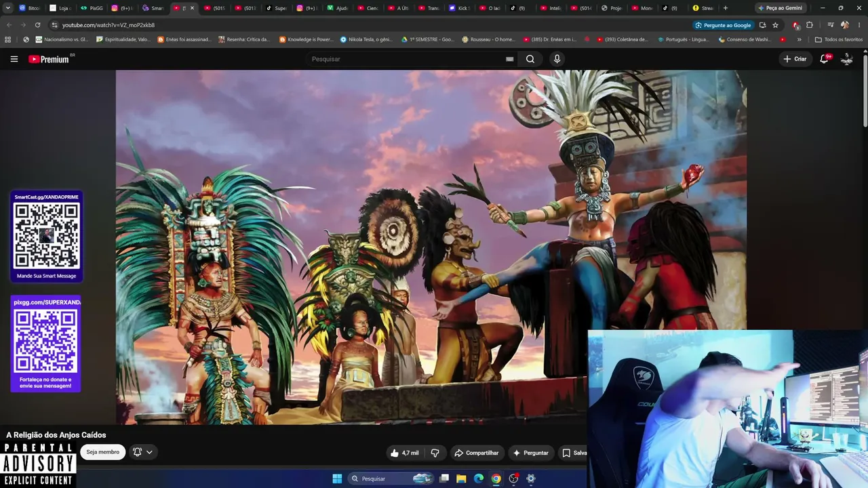Screen dimensions: 868x488
Task: Open the Windows Start menu
Action: [337, 479]
